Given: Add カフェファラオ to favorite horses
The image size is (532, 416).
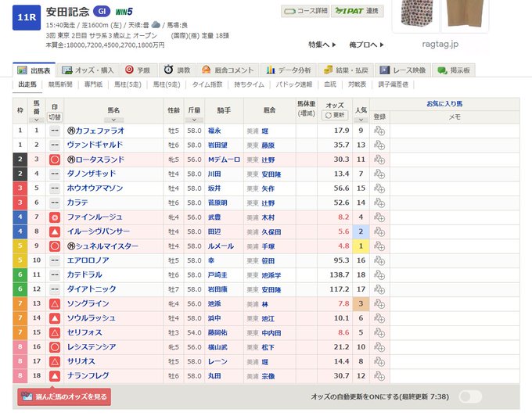Looking at the screenshot, I should [x=379, y=131].
